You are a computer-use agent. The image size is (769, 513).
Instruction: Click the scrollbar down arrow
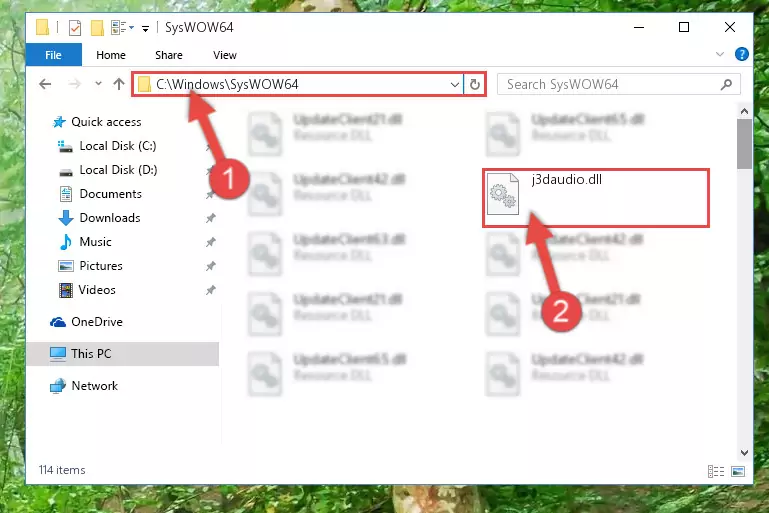[x=744, y=452]
